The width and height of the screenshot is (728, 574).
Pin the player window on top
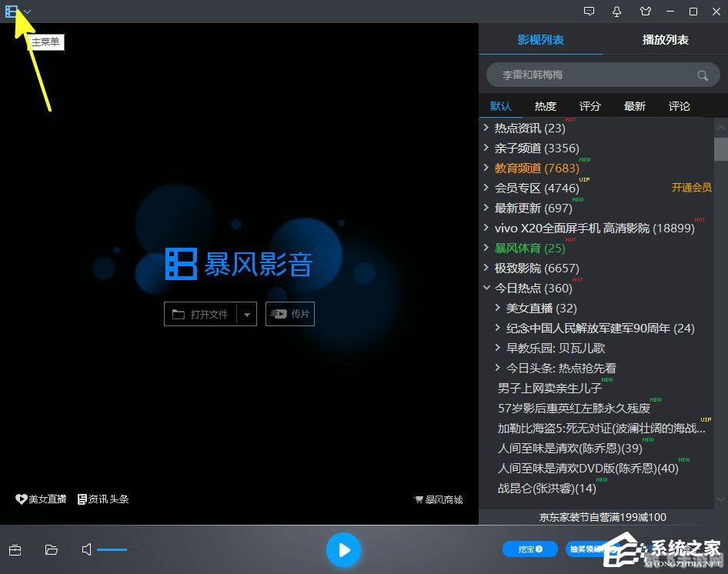click(616, 12)
